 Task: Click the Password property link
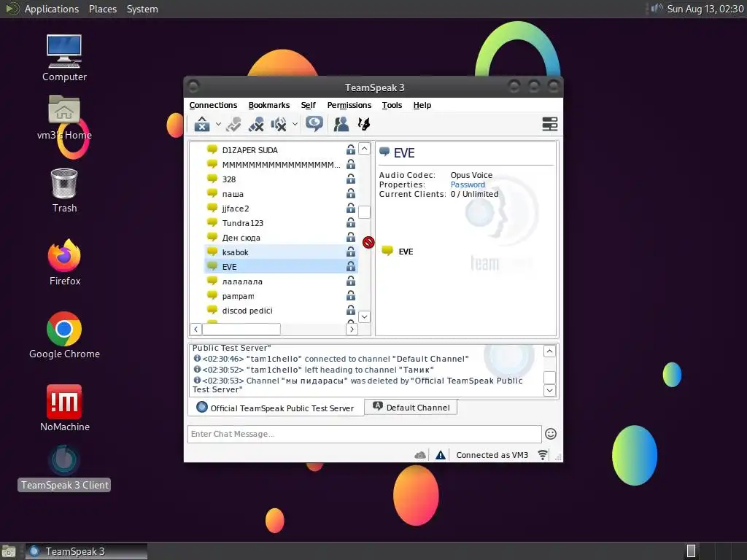468,184
